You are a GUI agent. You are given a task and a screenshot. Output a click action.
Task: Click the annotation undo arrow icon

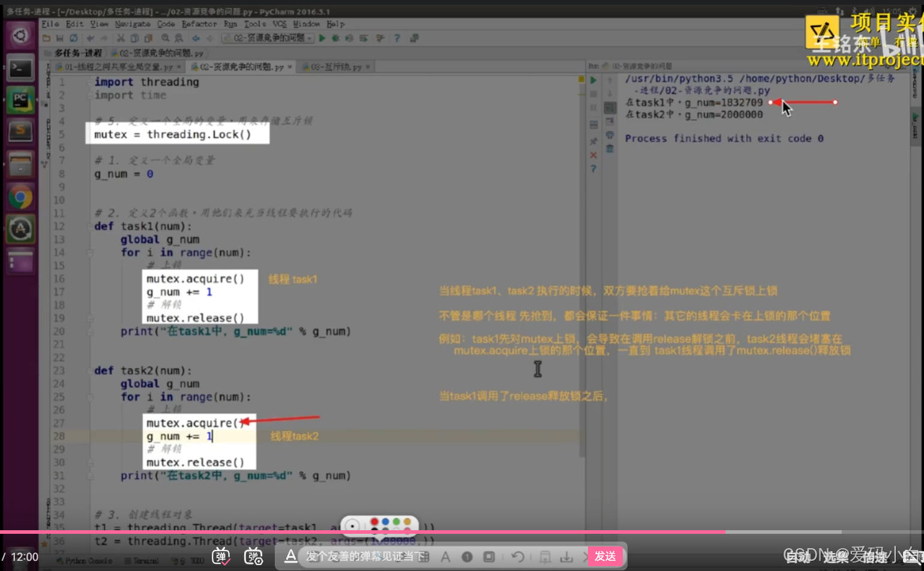(518, 557)
